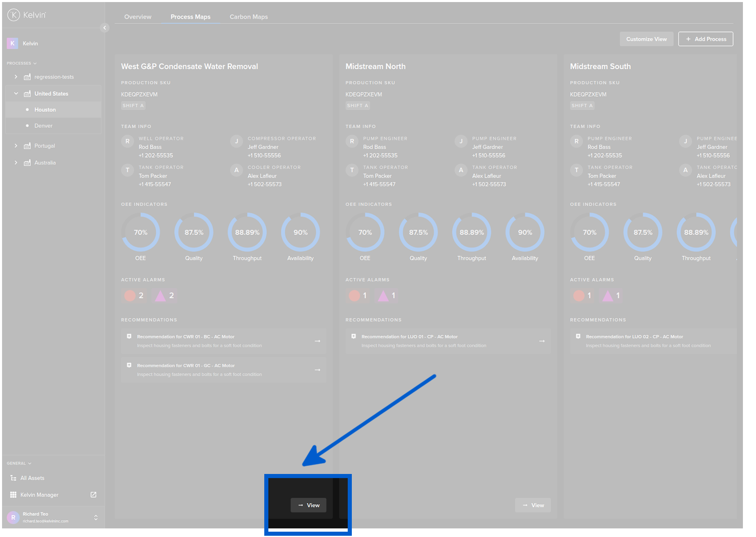The image size is (756, 537).
Task: Click the 90% Availability gauge in West G&P
Action: click(x=300, y=232)
